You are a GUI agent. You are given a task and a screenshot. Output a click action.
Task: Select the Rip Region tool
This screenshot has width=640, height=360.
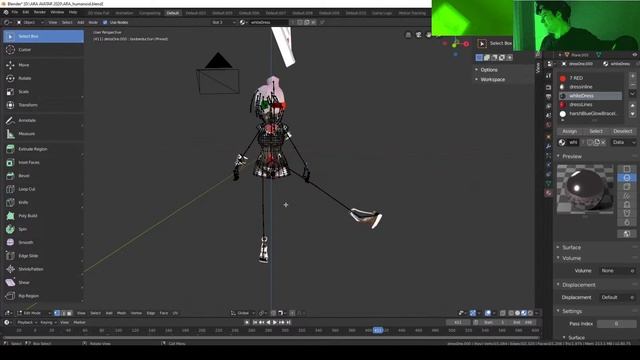point(43,296)
